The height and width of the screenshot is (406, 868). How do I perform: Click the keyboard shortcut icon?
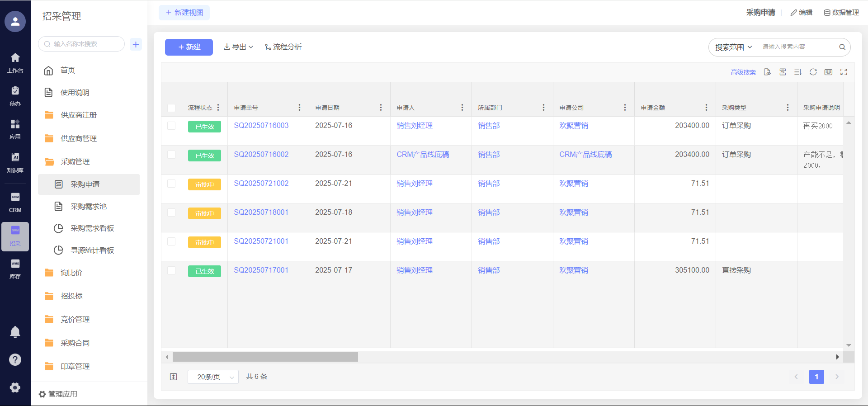tap(828, 72)
